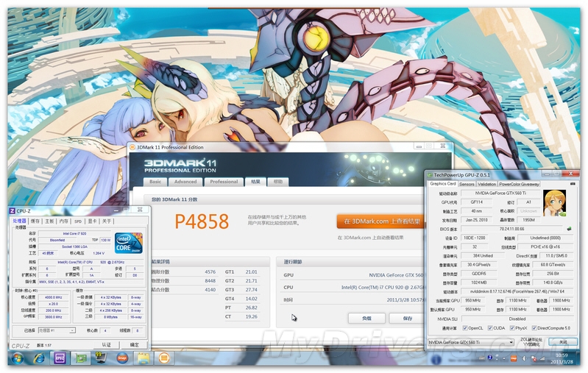The image size is (588, 373).
Task: Click the 负载 load button in 3DMark
Action: (366, 318)
